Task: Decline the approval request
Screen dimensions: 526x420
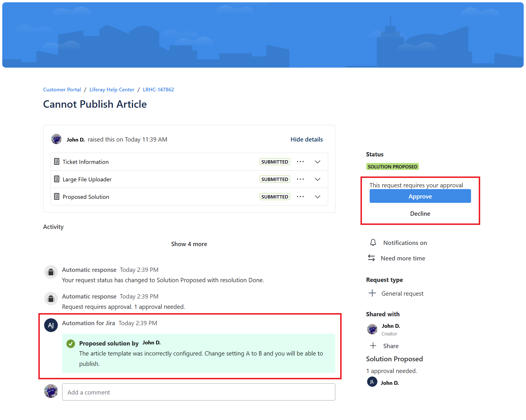Action: pyautogui.click(x=420, y=214)
